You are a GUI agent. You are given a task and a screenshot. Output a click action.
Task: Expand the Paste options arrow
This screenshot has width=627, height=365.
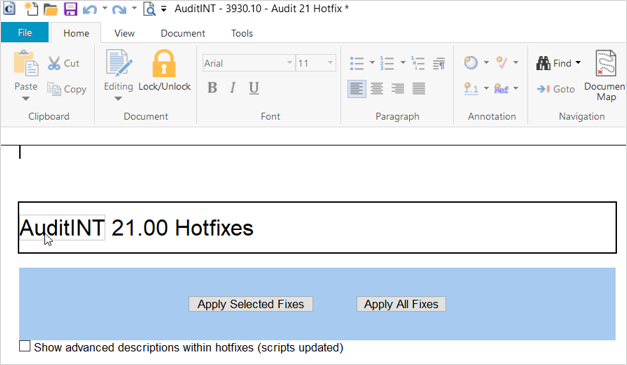(x=26, y=98)
